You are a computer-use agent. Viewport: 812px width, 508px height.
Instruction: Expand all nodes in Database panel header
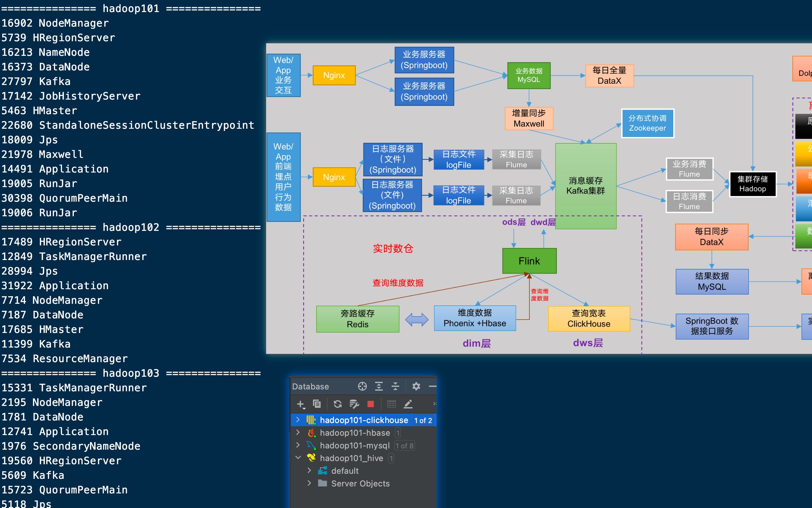coord(379,386)
